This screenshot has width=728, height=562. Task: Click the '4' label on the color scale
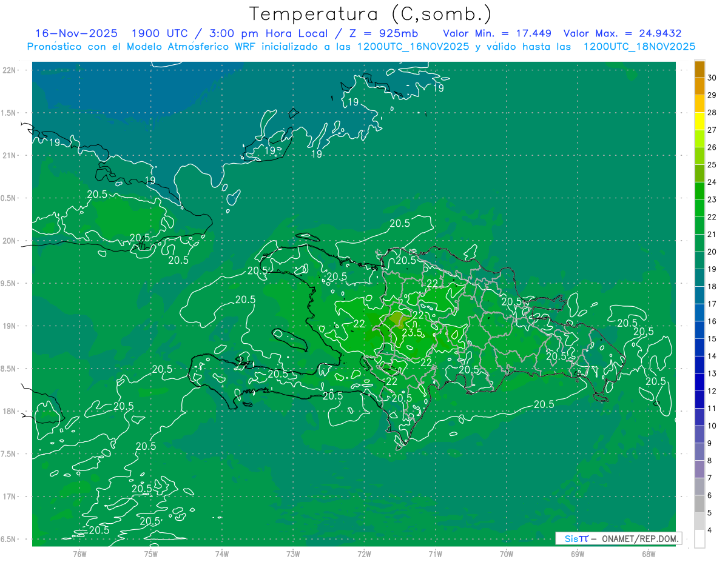coord(710,530)
